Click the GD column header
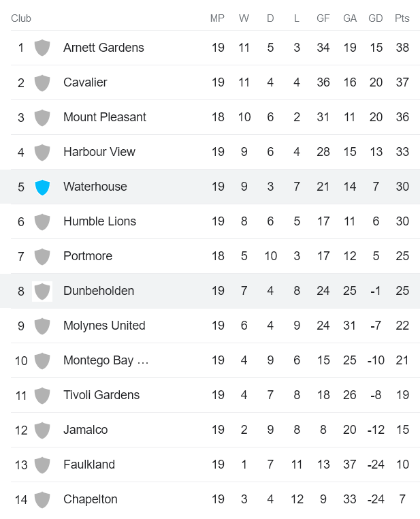 pyautogui.click(x=376, y=18)
